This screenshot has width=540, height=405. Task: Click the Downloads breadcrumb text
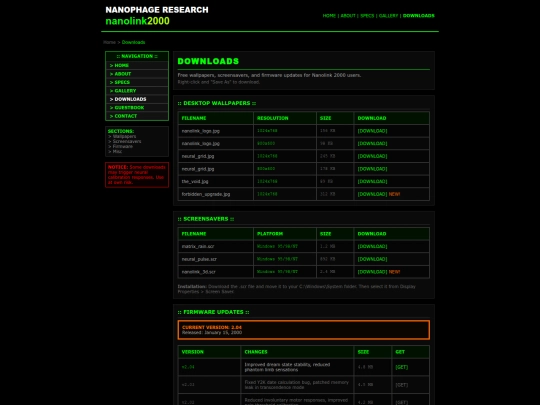133,42
